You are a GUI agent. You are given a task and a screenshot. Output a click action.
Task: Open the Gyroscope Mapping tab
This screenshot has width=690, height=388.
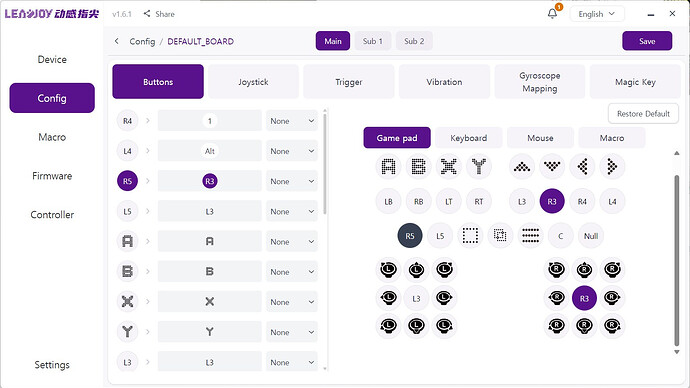click(x=540, y=82)
